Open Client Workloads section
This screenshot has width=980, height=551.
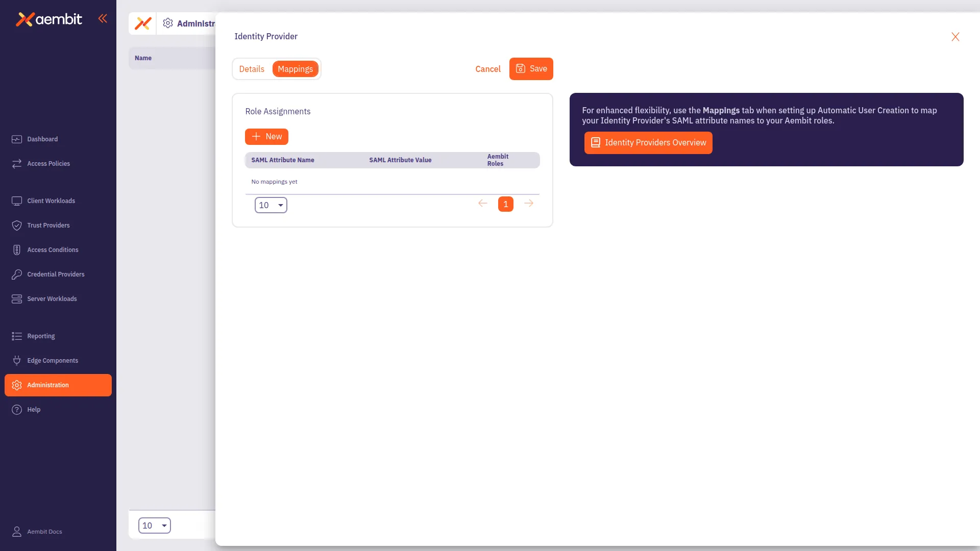point(51,201)
